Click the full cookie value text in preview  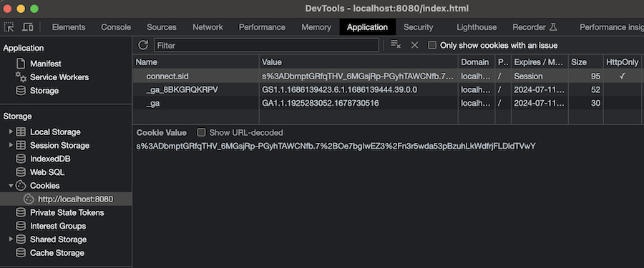tap(336, 146)
